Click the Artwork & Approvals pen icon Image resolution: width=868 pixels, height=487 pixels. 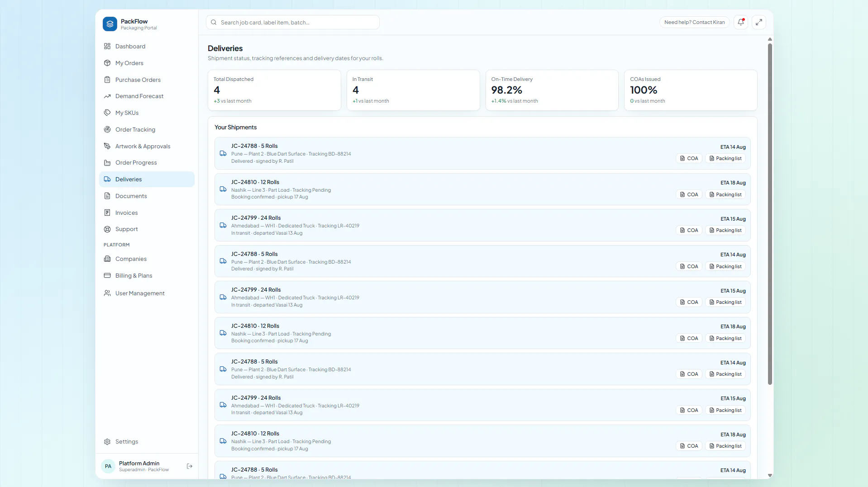pos(107,146)
